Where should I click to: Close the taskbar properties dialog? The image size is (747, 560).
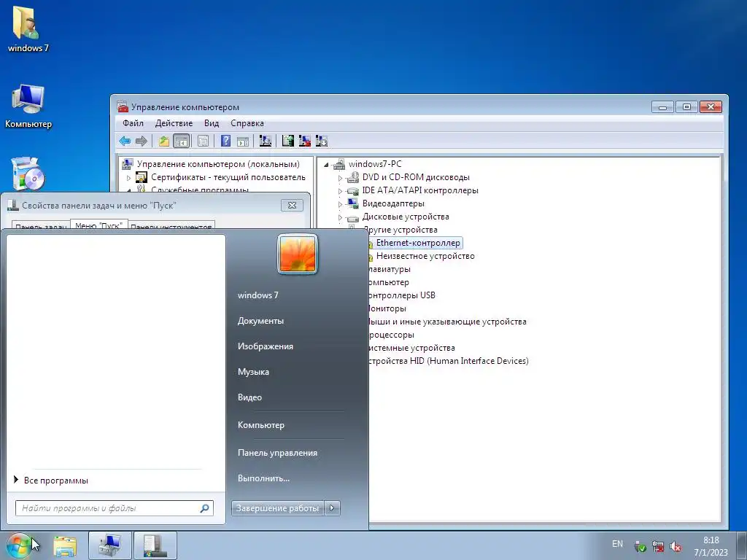[x=292, y=205]
